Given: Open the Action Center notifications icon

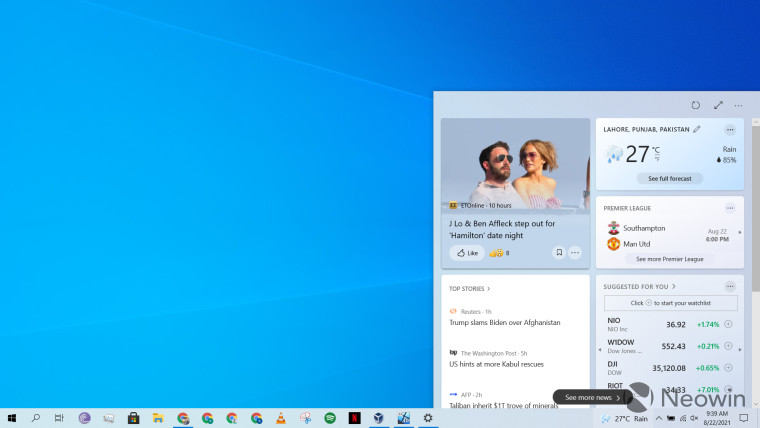Looking at the screenshot, I should tap(744, 418).
